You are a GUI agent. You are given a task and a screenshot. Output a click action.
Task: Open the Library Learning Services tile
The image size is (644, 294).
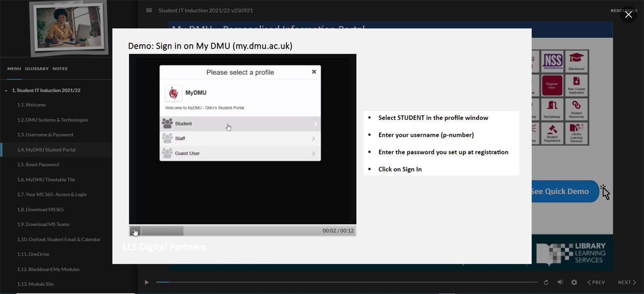(x=576, y=133)
